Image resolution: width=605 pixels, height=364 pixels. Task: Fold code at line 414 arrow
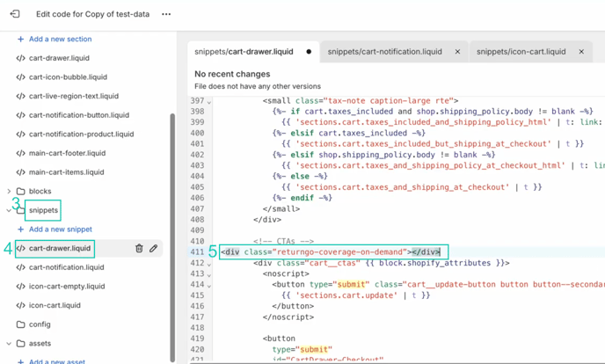(209, 286)
